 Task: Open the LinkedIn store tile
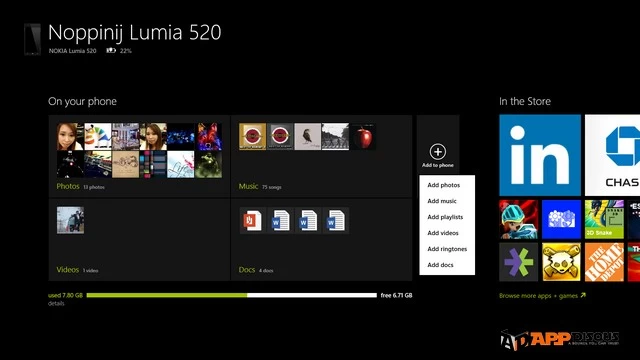click(540, 155)
